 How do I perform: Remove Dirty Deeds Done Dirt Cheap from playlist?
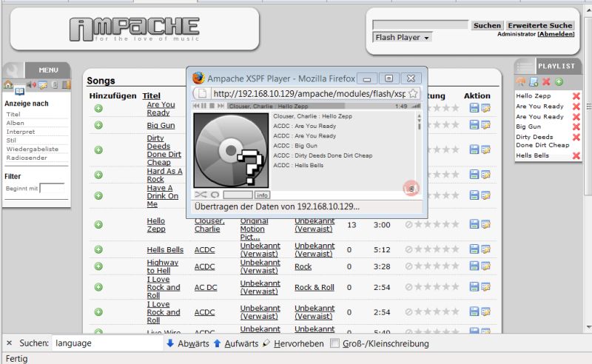(576, 137)
